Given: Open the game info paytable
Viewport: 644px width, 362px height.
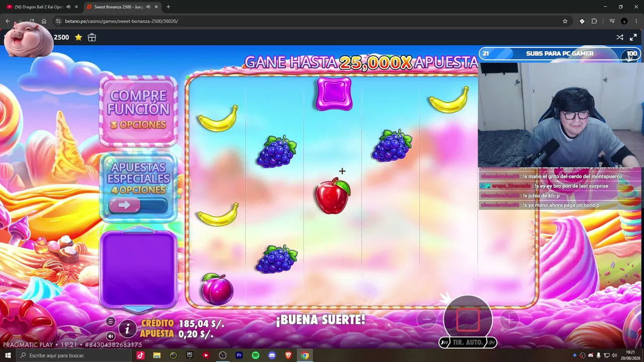Looking at the screenshot, I should coord(127,329).
